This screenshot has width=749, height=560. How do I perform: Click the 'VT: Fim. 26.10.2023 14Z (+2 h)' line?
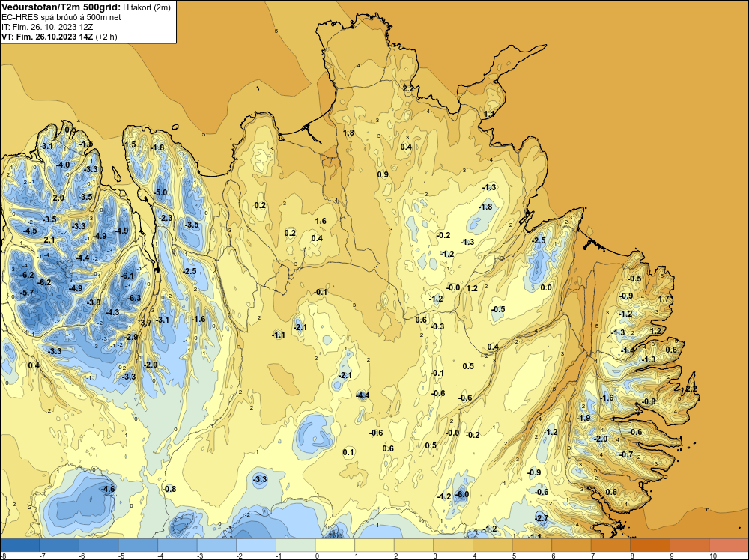click(x=59, y=37)
